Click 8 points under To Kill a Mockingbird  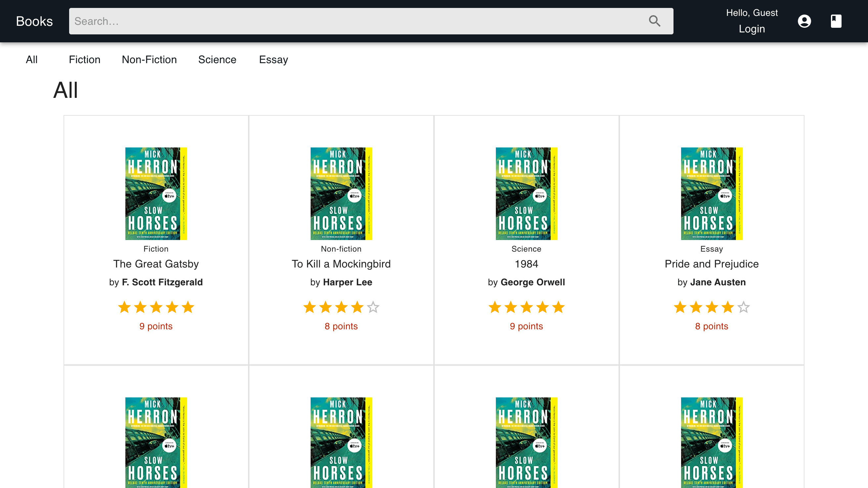click(x=341, y=326)
